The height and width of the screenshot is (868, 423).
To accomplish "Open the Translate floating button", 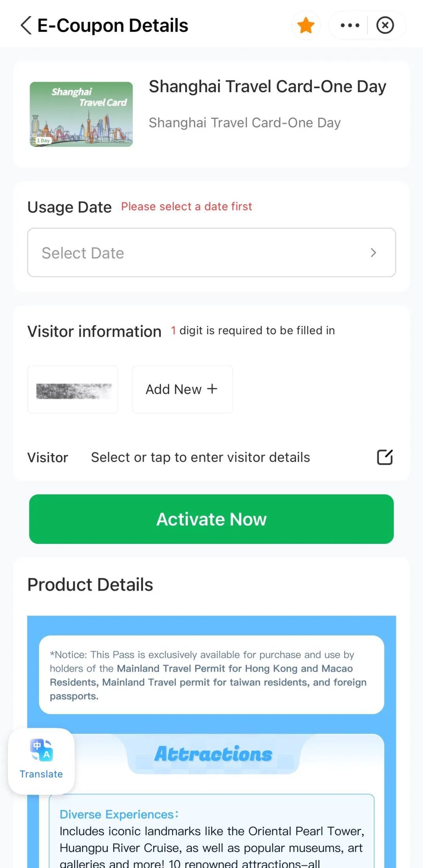I will click(42, 761).
